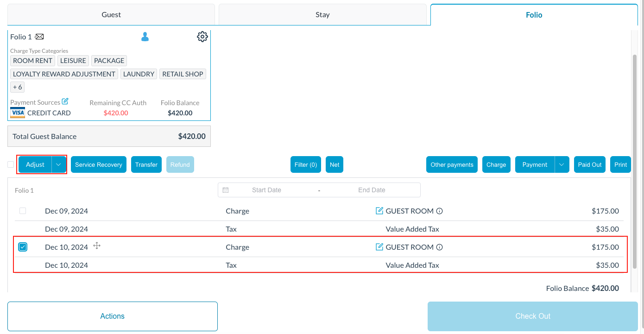Open the Payment dropdown arrow

click(561, 164)
